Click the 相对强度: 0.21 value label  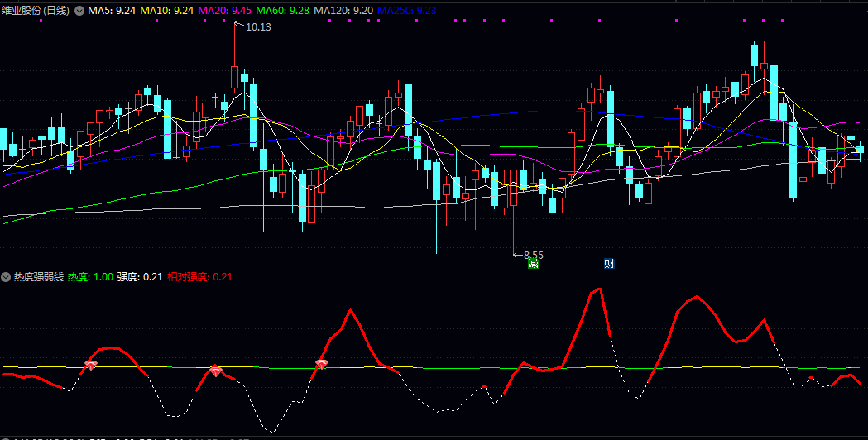pyautogui.click(x=200, y=277)
